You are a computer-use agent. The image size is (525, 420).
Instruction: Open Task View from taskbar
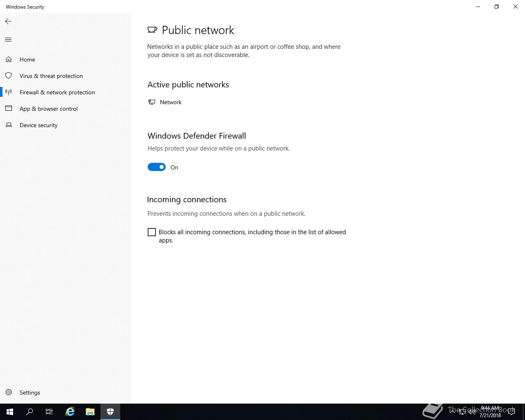49,412
